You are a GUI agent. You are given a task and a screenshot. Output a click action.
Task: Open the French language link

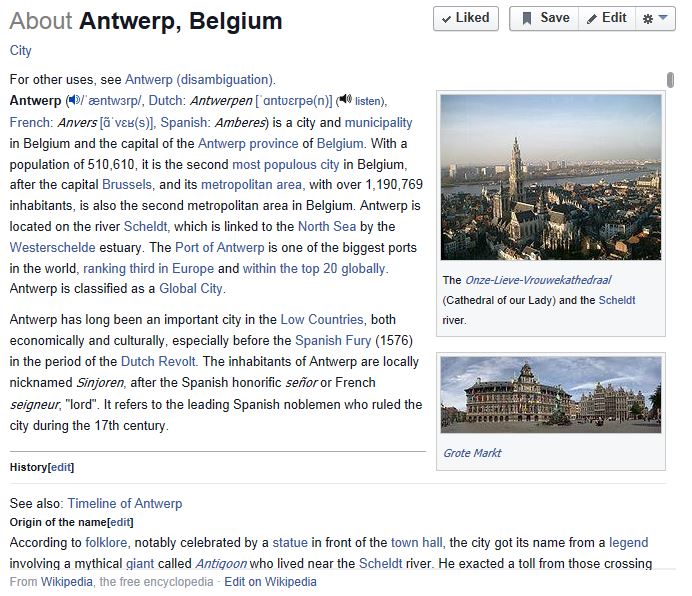[x=31, y=124]
